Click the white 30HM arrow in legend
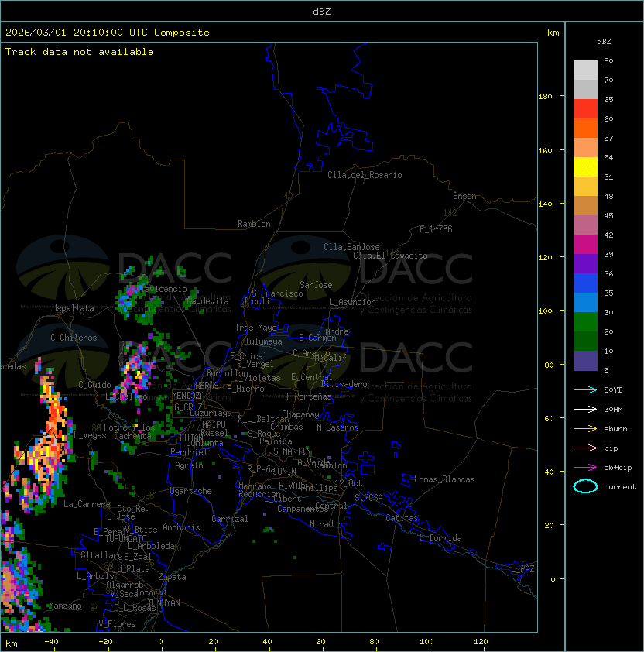The height and width of the screenshot is (652, 644). pos(585,410)
